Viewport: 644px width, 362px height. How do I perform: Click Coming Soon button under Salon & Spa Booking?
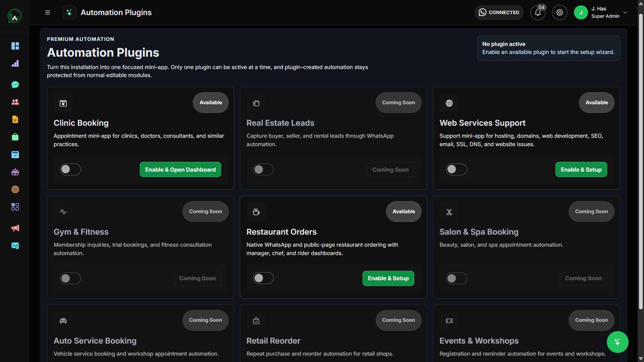[x=583, y=278]
